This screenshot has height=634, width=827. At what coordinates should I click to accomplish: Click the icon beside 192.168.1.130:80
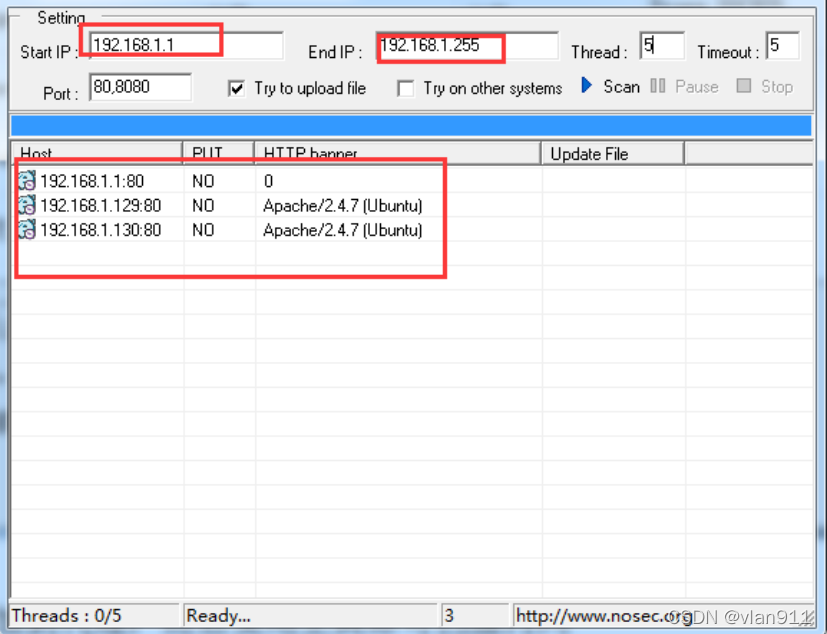[27, 229]
